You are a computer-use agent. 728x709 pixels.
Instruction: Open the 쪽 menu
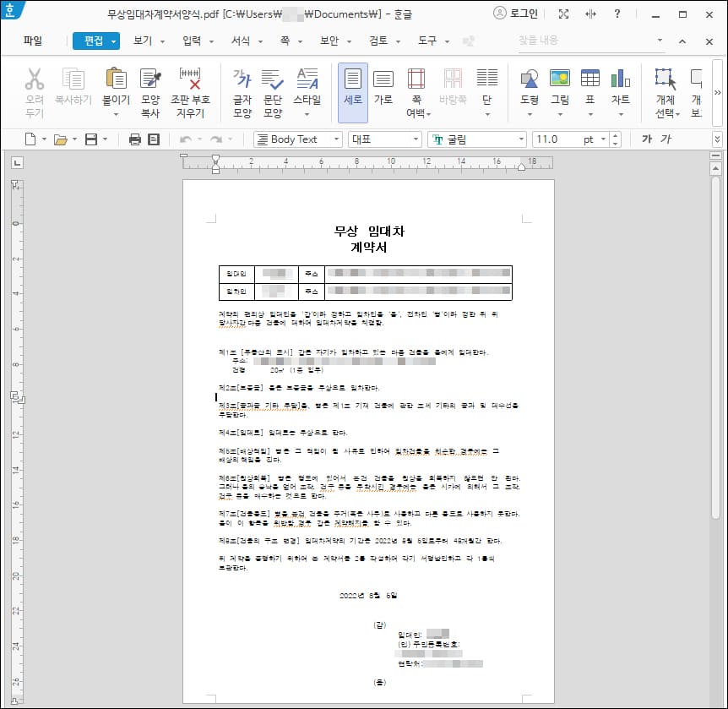coord(291,41)
